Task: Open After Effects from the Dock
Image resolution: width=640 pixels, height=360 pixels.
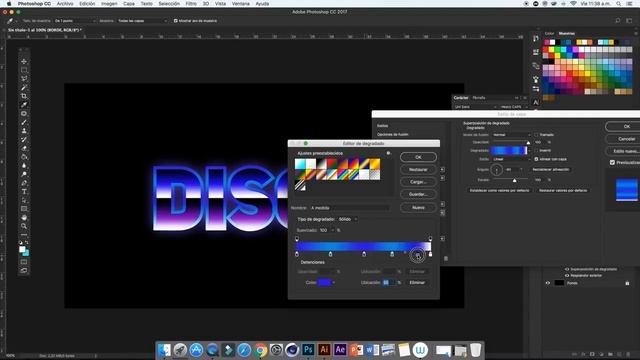Action: pos(340,350)
